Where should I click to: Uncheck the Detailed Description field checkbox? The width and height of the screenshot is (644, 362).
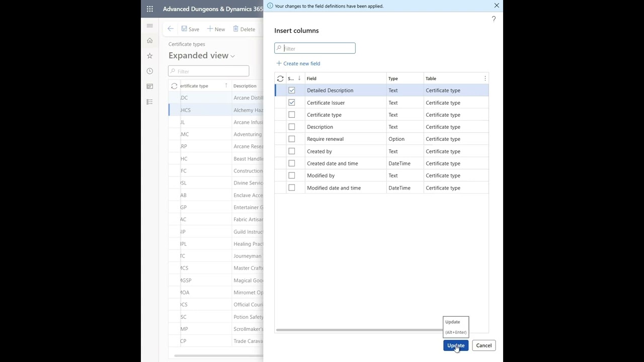[x=292, y=90]
